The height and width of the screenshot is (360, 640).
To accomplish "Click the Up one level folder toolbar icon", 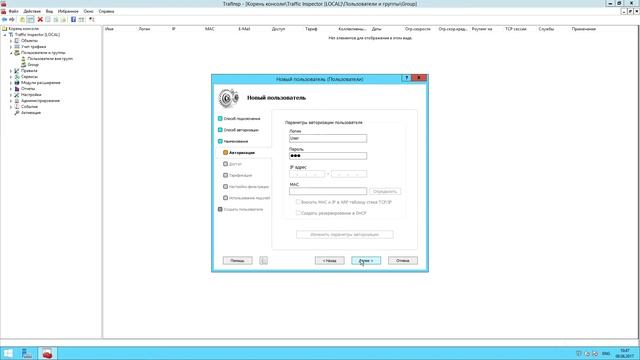I will click(x=22, y=20).
